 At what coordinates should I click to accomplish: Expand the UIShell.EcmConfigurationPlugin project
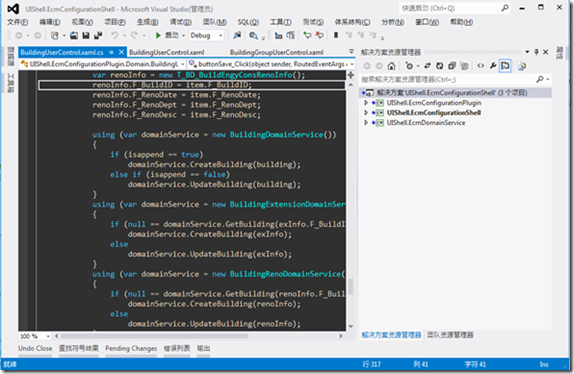(x=366, y=103)
